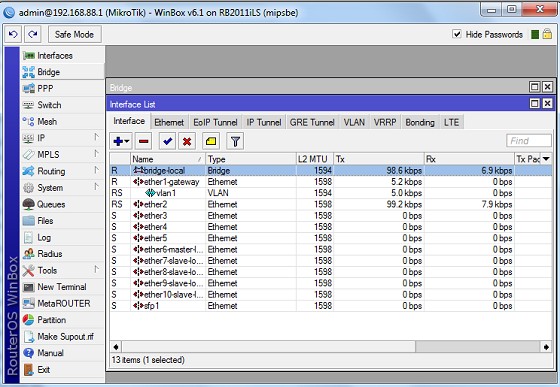Open the blue plus add dropdown
Viewport: 560px width, 387px height.
[x=121, y=141]
